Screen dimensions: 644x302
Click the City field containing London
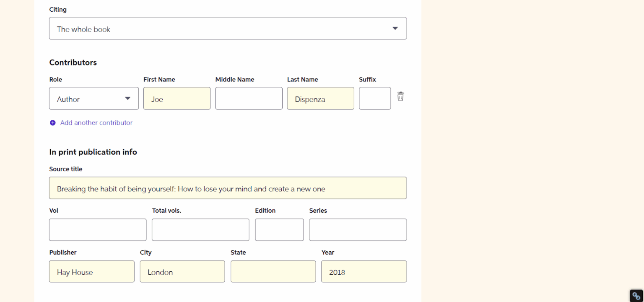point(182,271)
